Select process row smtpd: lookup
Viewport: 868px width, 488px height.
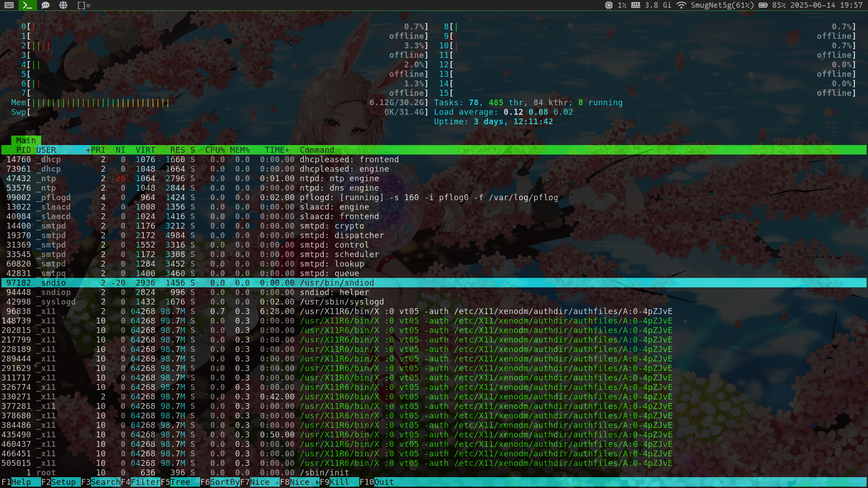(x=434, y=264)
